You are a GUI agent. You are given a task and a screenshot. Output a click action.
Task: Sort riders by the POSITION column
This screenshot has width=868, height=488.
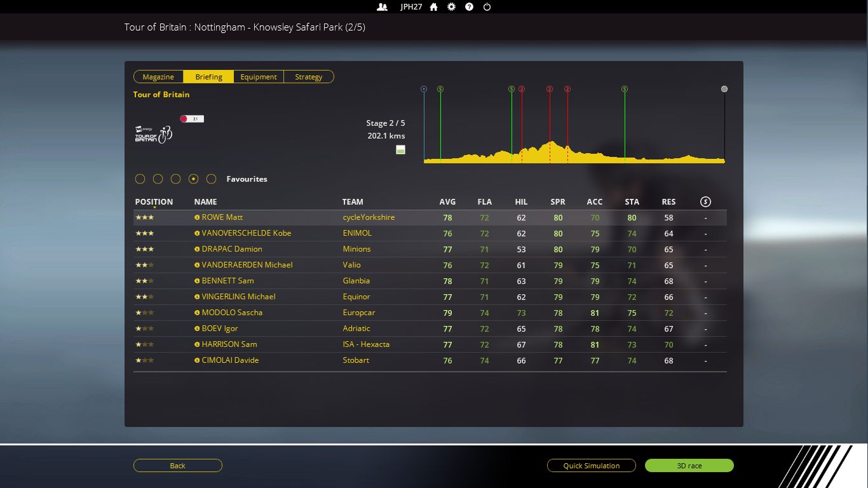pos(154,202)
